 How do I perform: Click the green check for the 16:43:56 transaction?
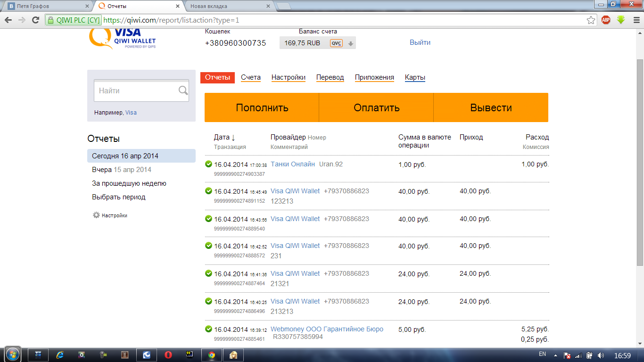(208, 219)
